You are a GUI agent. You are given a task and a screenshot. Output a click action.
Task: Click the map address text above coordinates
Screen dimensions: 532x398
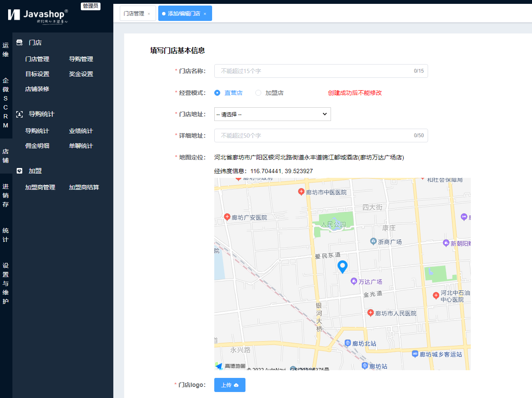[x=309, y=157]
